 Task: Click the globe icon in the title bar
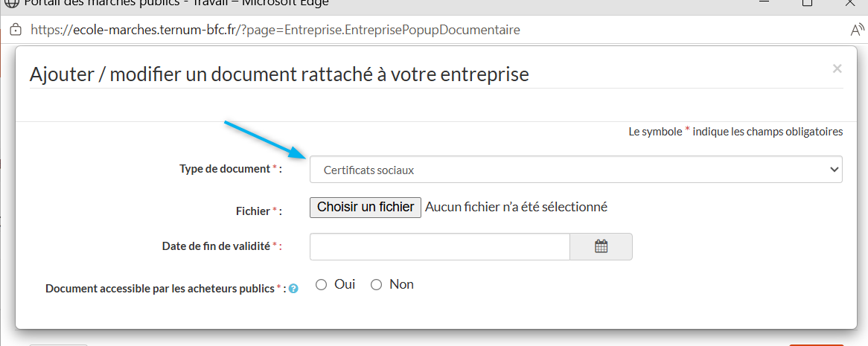click(x=11, y=2)
